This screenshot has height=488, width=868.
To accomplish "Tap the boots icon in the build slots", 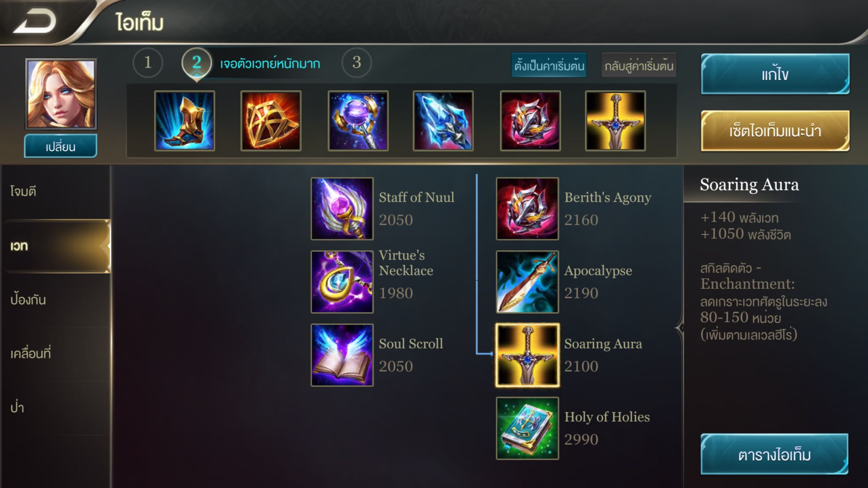I will (184, 121).
